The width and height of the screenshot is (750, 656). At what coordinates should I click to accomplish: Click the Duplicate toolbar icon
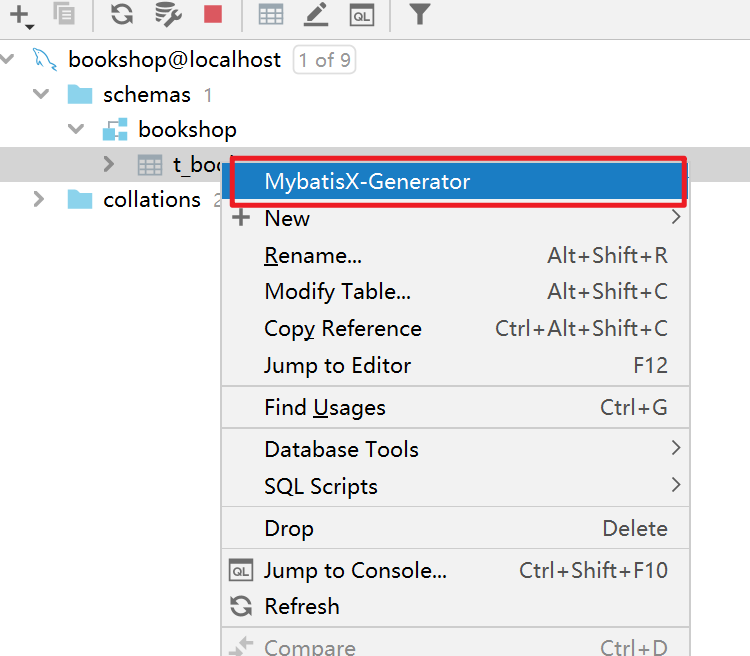(64, 14)
